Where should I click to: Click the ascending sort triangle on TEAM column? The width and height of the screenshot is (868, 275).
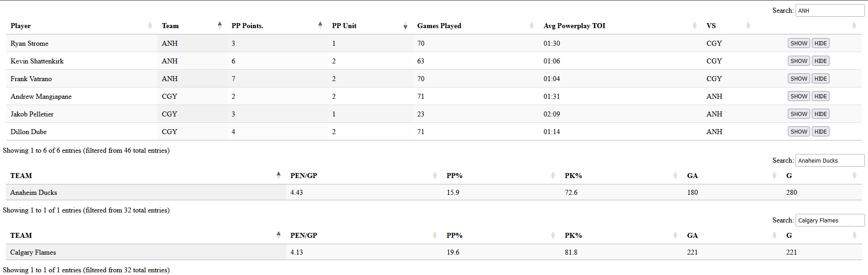point(278,173)
